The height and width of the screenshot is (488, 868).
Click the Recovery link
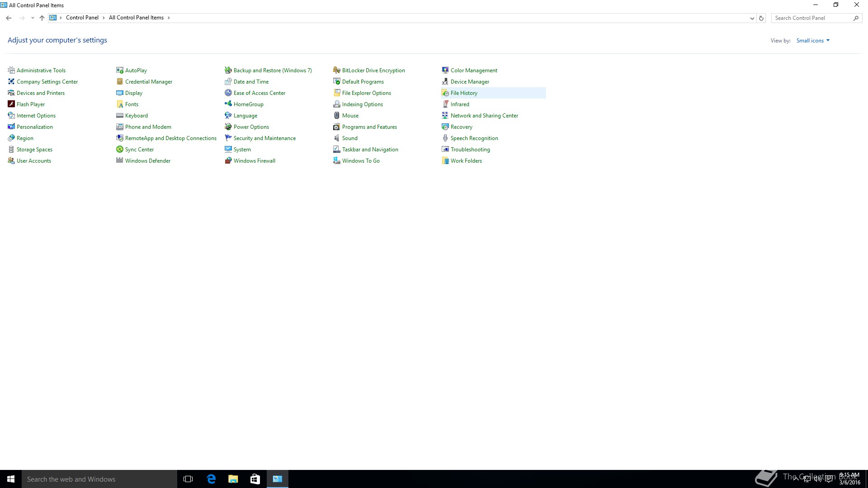(x=462, y=127)
